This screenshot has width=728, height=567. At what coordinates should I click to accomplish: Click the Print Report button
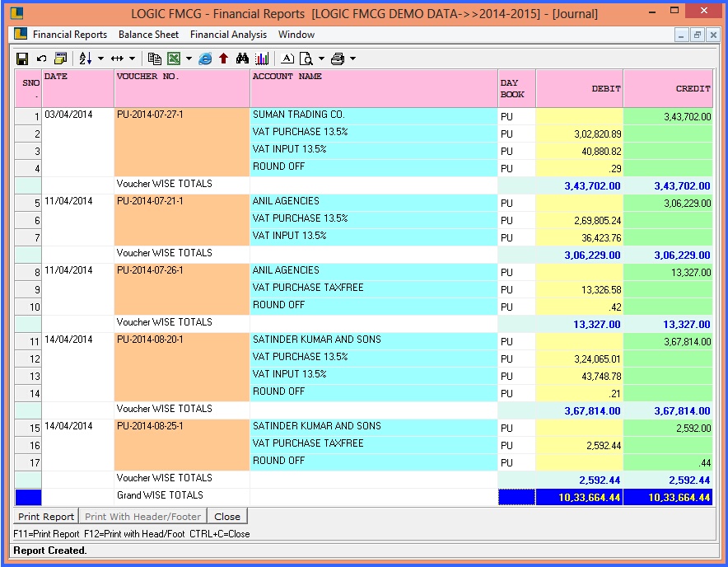pyautogui.click(x=46, y=517)
